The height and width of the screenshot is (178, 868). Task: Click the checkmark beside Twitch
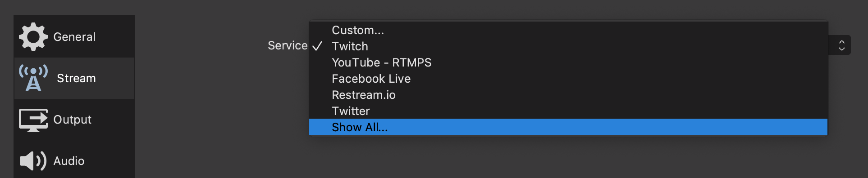[317, 46]
